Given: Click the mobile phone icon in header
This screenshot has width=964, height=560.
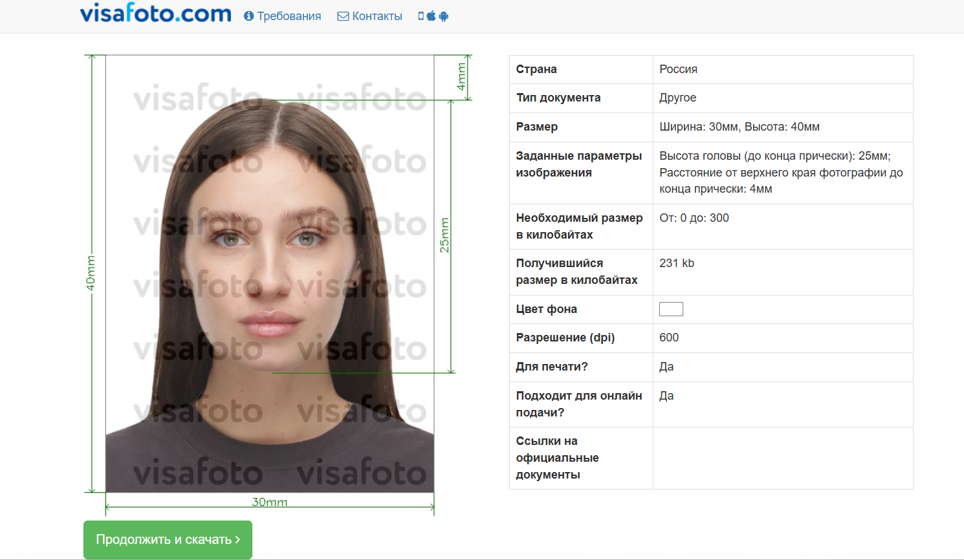Looking at the screenshot, I should tap(421, 16).
